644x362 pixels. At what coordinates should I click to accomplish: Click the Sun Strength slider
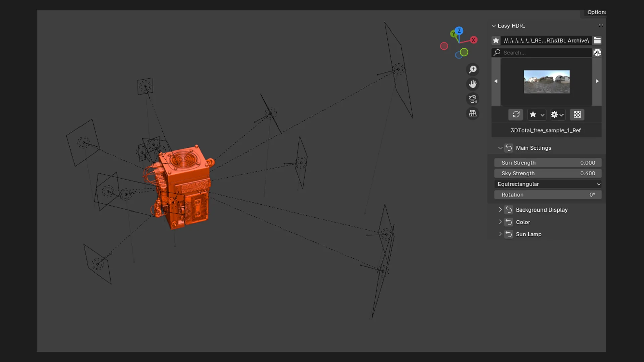click(x=548, y=163)
